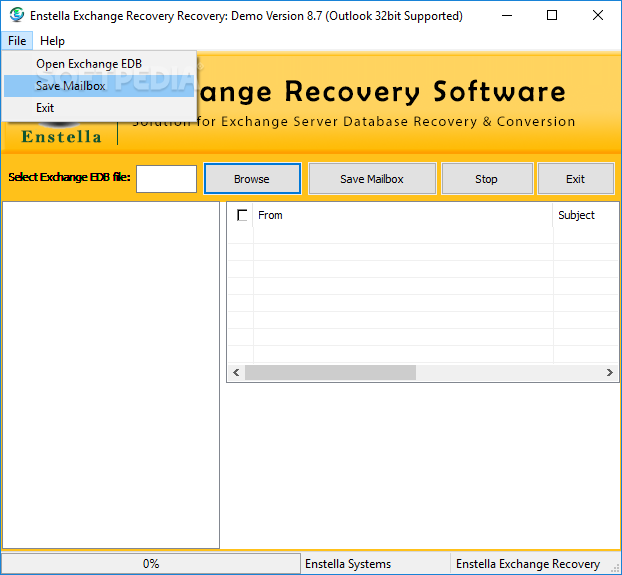Image resolution: width=622 pixels, height=575 pixels.
Task: Click the Stop button
Action: [x=487, y=179]
